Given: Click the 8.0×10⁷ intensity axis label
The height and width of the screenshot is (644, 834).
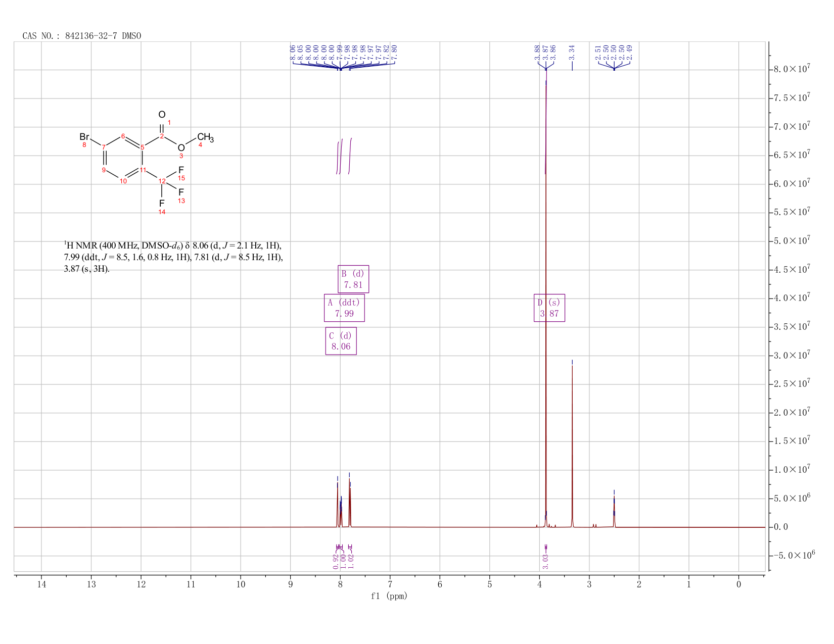Looking at the screenshot, I should [x=792, y=69].
